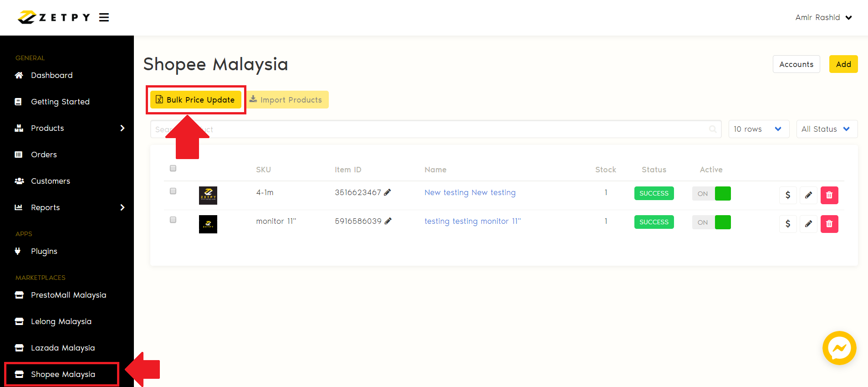The width and height of the screenshot is (868, 387).
Task: Click the Bulk Price Update button
Action: pyautogui.click(x=196, y=100)
